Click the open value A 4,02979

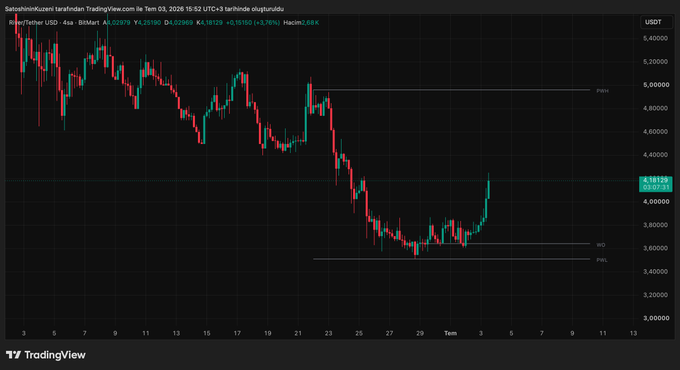tap(117, 23)
